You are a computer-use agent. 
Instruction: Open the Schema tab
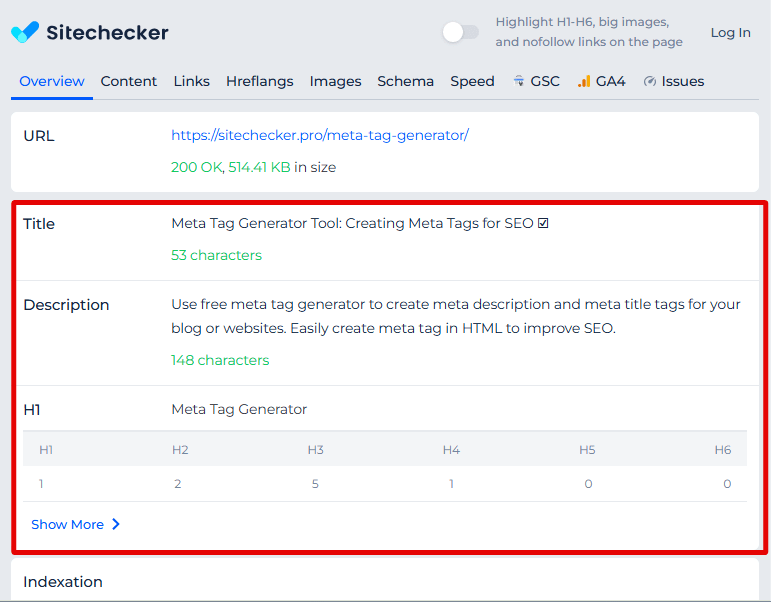(405, 81)
